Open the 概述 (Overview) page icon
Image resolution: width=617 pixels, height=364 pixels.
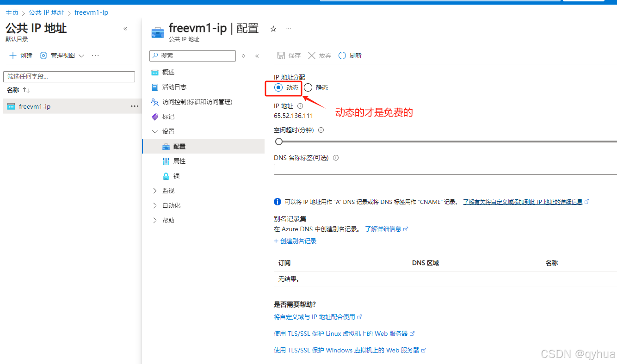[155, 72]
